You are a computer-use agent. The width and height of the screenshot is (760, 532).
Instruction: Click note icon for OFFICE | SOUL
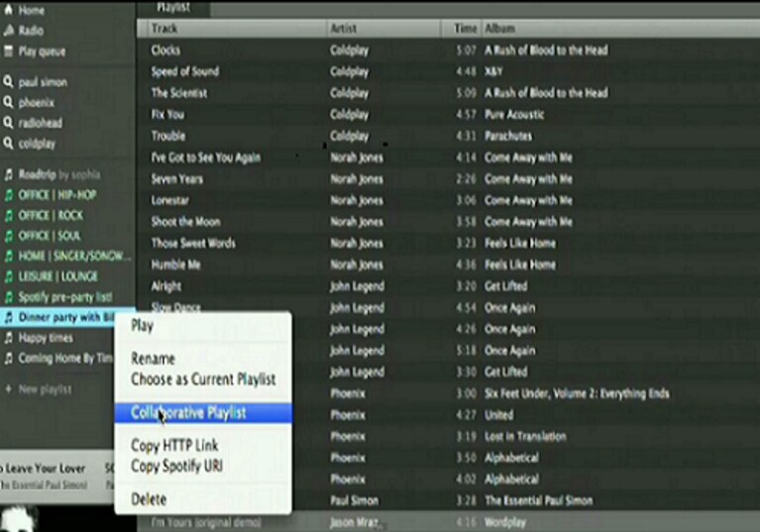coord(8,236)
